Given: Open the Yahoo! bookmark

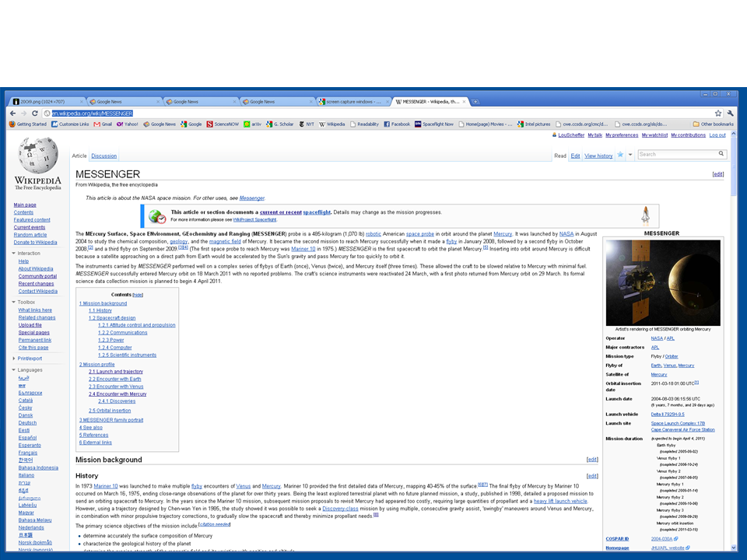Looking at the screenshot, I should coord(127,124).
